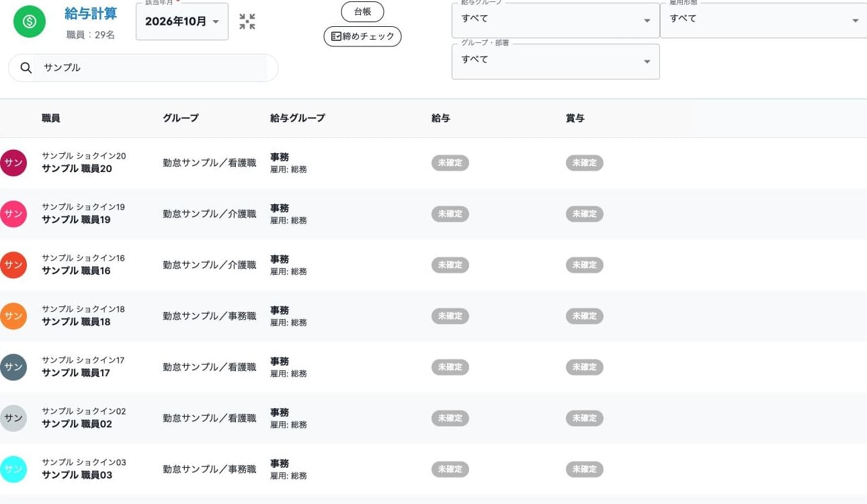867x504 pixels.
Task: Select name サンプル 職員20
Action: pos(77,169)
